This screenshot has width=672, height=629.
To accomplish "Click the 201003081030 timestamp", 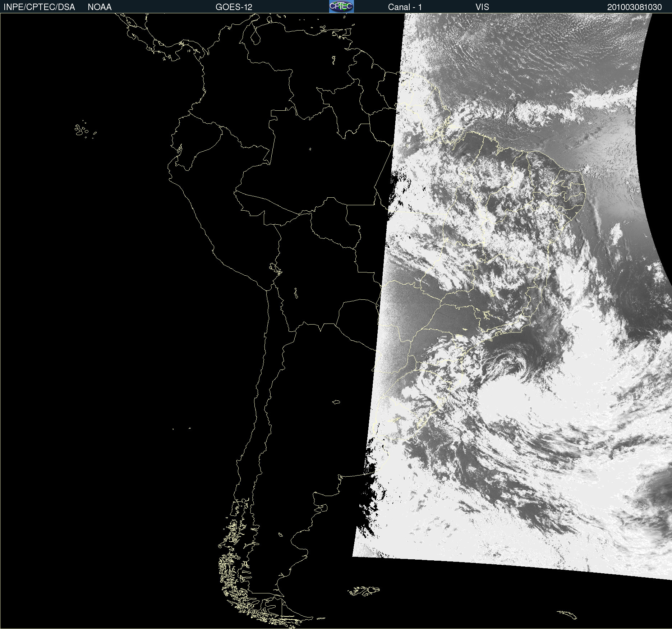I will point(635,7).
